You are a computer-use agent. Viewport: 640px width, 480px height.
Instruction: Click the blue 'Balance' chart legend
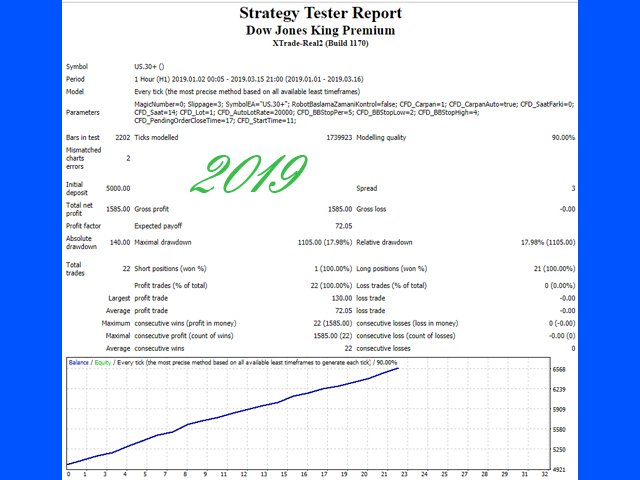point(79,362)
